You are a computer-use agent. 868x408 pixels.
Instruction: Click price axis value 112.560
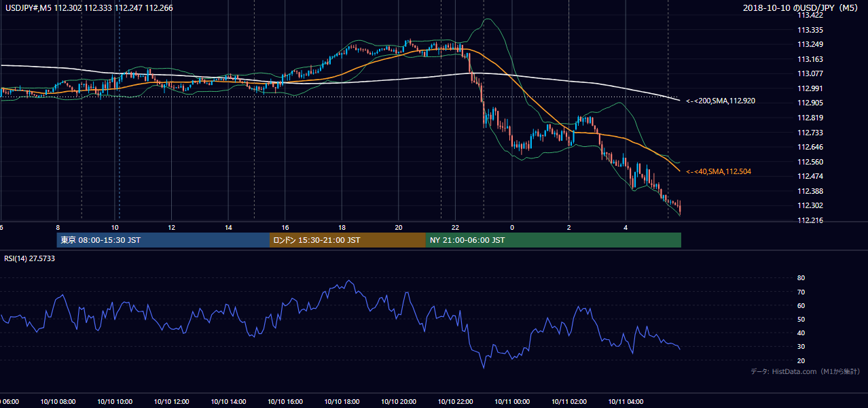click(x=810, y=162)
